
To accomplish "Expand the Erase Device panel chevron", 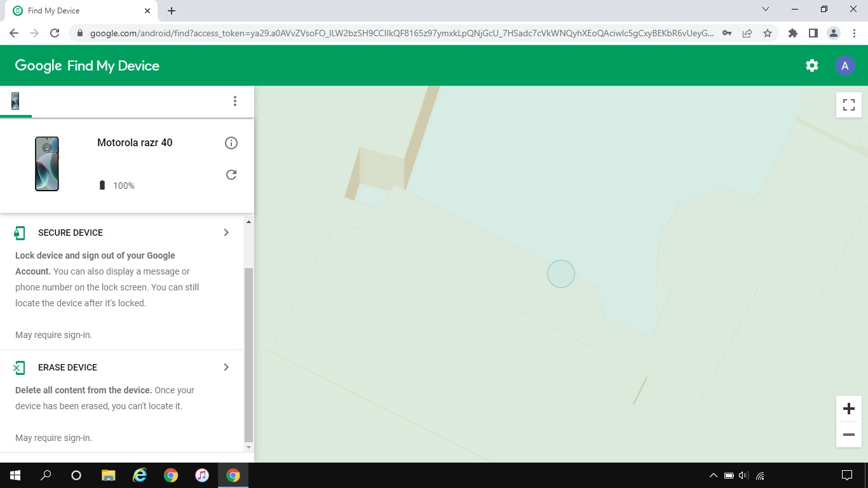I will point(226,367).
